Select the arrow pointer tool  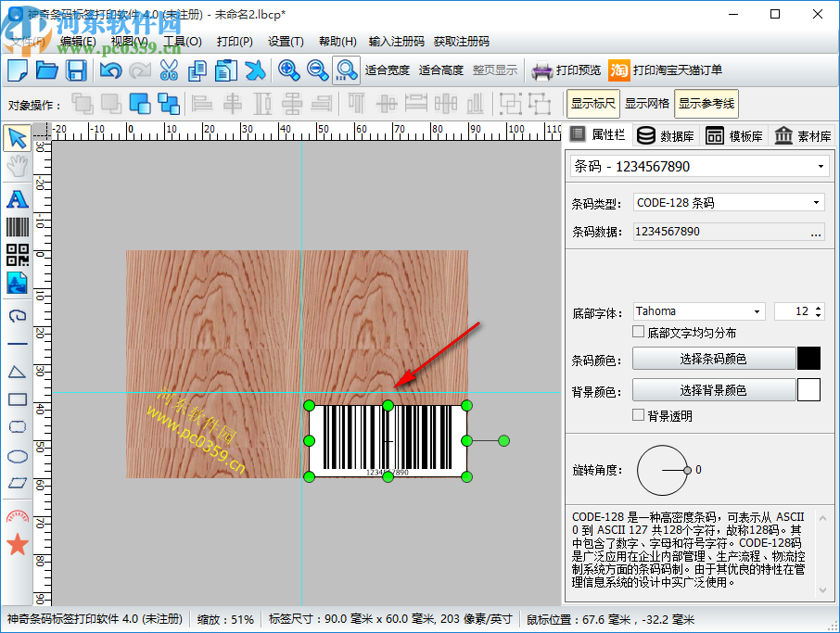coord(17,138)
